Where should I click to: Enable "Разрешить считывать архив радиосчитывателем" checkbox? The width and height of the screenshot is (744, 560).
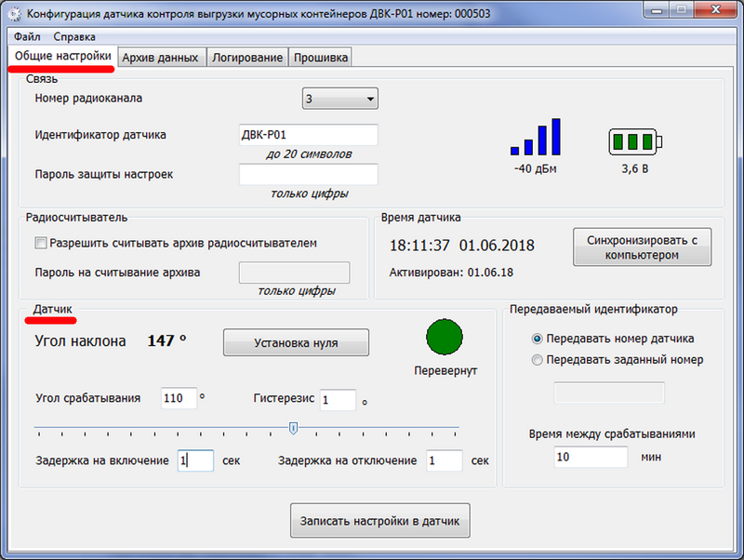tap(41, 244)
